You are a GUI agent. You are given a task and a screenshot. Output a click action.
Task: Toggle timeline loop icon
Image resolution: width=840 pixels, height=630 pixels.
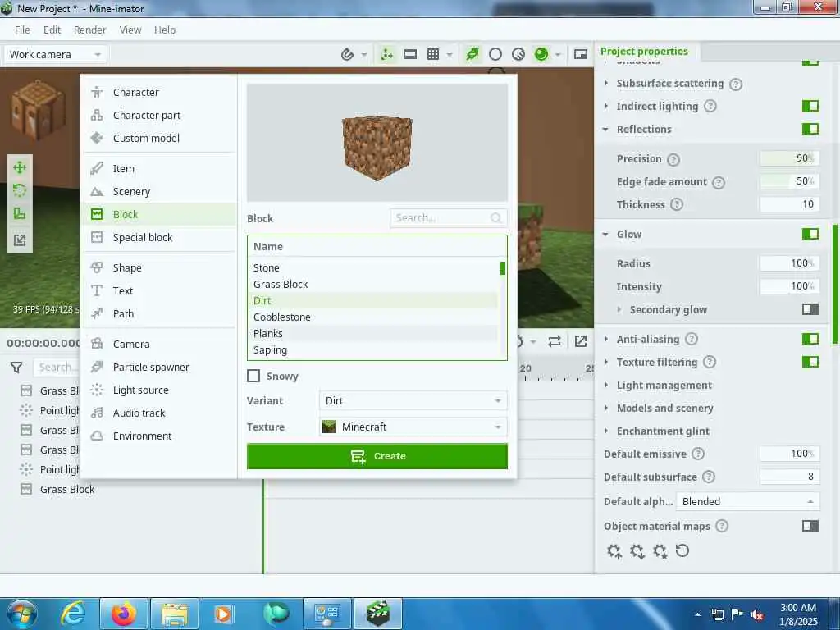tap(555, 341)
